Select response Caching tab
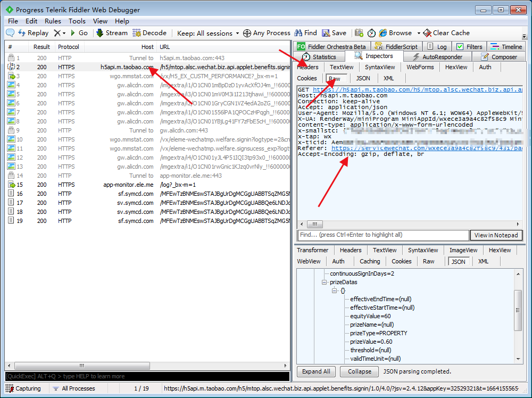This screenshot has width=532, height=398. [x=370, y=261]
